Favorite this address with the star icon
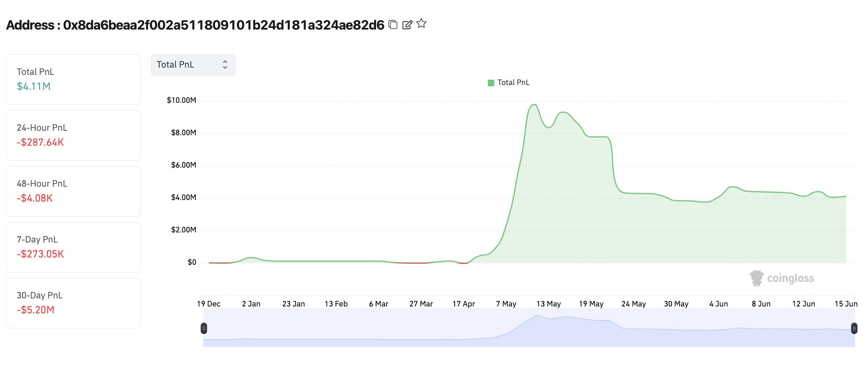The height and width of the screenshot is (366, 868). 421,24
